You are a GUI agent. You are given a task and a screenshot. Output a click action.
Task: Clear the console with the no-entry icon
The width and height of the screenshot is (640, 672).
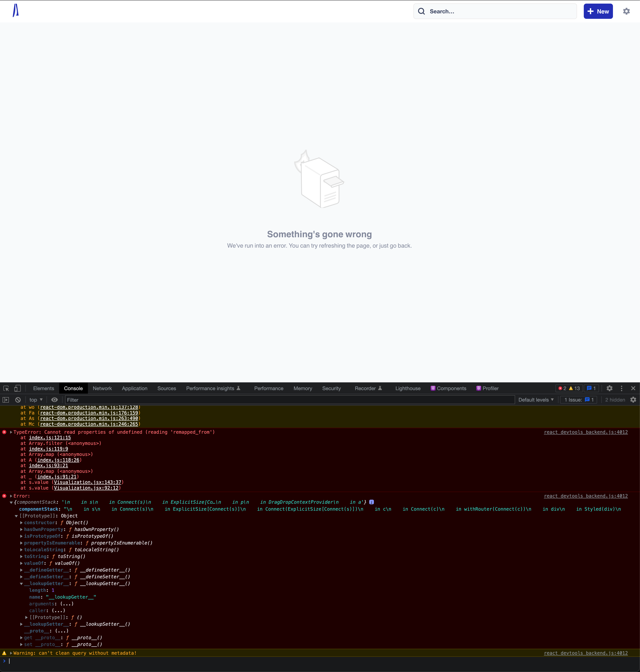pyautogui.click(x=18, y=400)
